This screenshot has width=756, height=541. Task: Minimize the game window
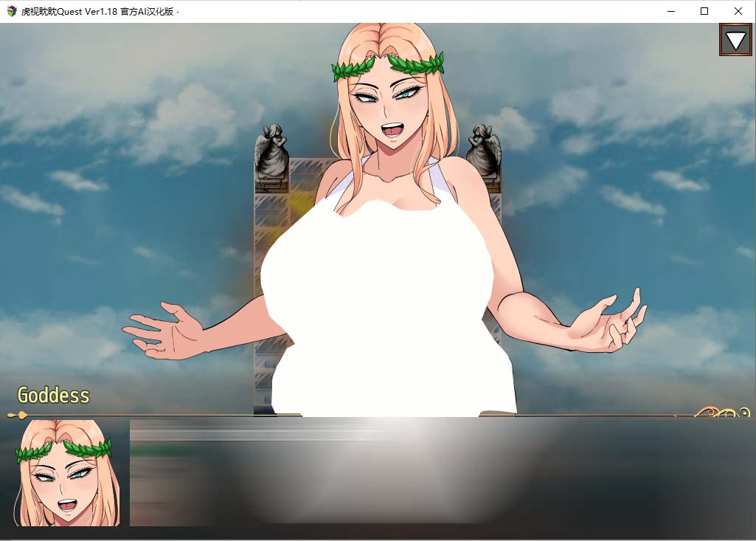pos(670,11)
